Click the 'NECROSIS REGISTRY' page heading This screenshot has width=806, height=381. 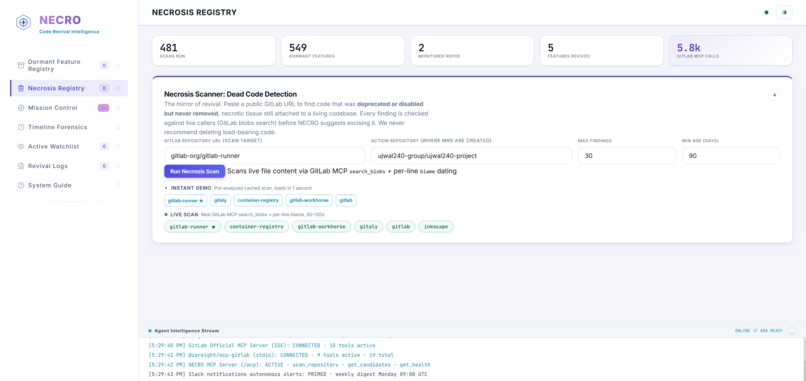194,12
